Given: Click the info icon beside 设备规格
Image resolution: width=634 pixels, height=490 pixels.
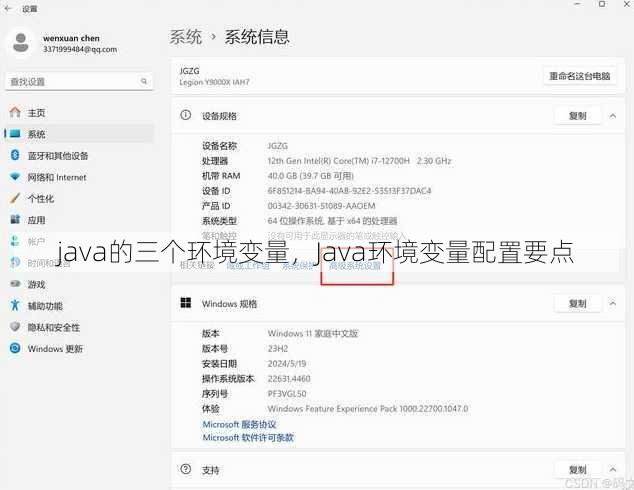Looking at the screenshot, I should tap(185, 115).
